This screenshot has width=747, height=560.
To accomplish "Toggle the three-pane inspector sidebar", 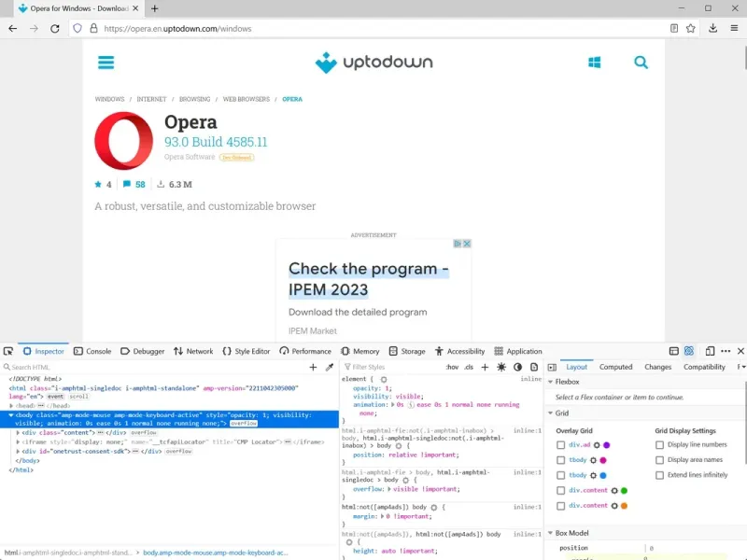I will click(552, 367).
